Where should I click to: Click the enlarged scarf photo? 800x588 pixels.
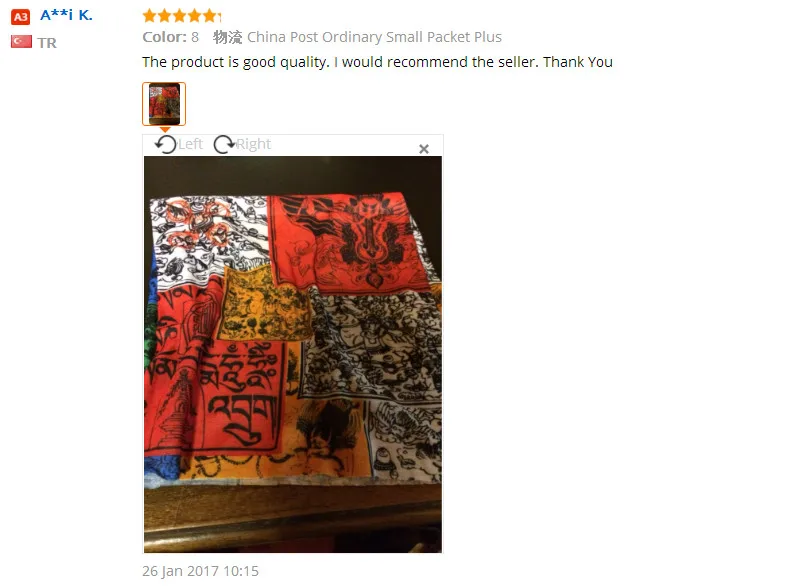coord(293,354)
